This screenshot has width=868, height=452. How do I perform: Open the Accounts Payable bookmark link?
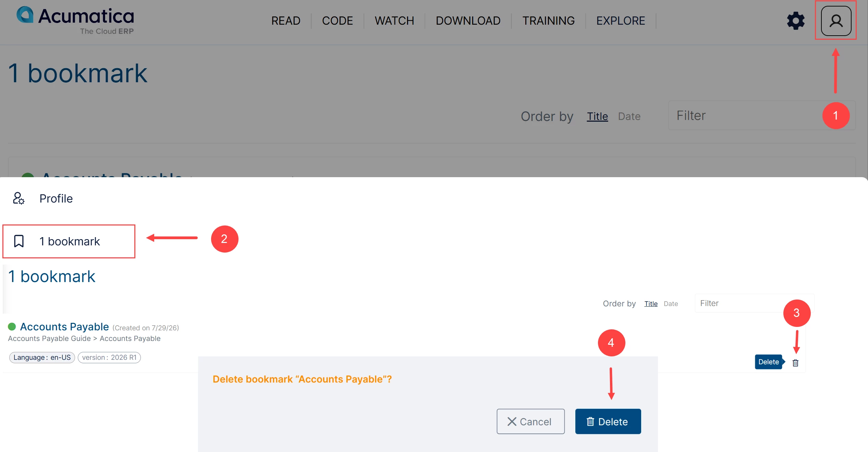[64, 327]
